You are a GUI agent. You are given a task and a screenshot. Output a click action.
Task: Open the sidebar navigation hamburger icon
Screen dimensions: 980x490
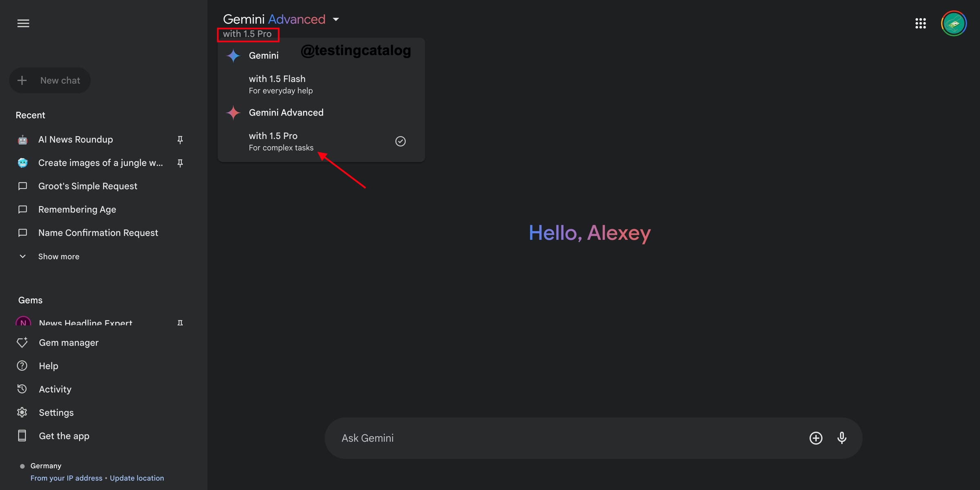[x=23, y=23]
